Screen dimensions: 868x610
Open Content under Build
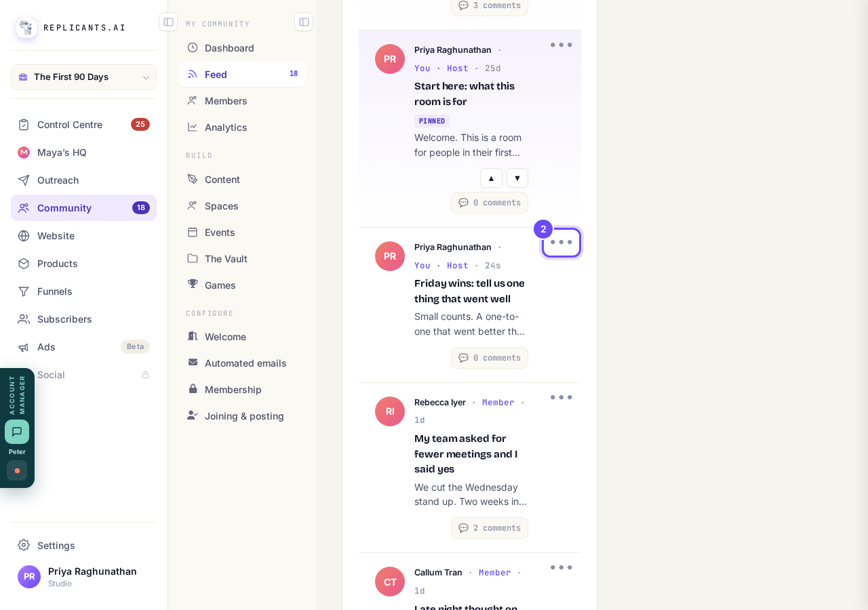[x=242, y=180]
